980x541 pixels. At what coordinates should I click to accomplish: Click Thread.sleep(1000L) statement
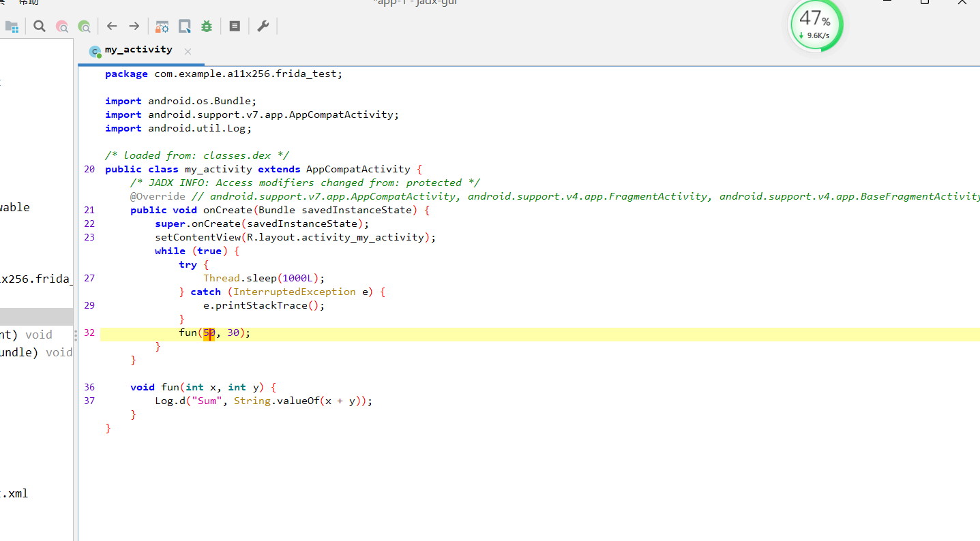coord(265,278)
